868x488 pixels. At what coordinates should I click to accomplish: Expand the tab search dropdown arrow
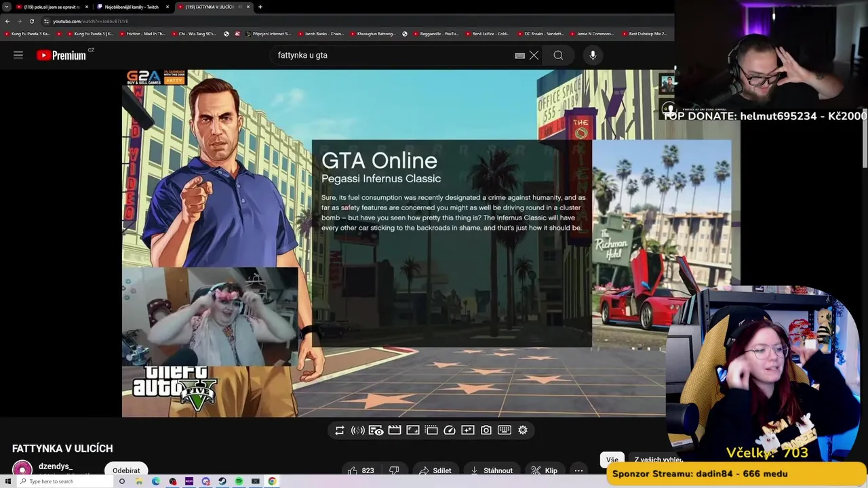pos(7,7)
